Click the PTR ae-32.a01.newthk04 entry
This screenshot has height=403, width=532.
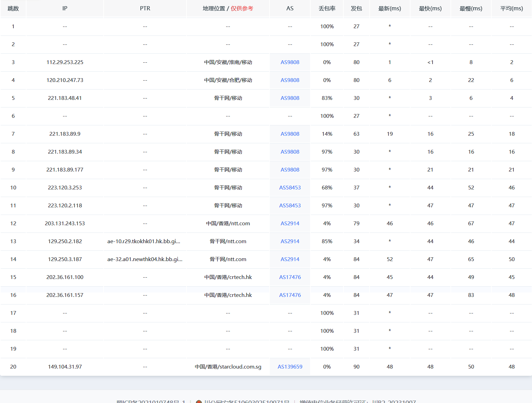tap(145, 259)
